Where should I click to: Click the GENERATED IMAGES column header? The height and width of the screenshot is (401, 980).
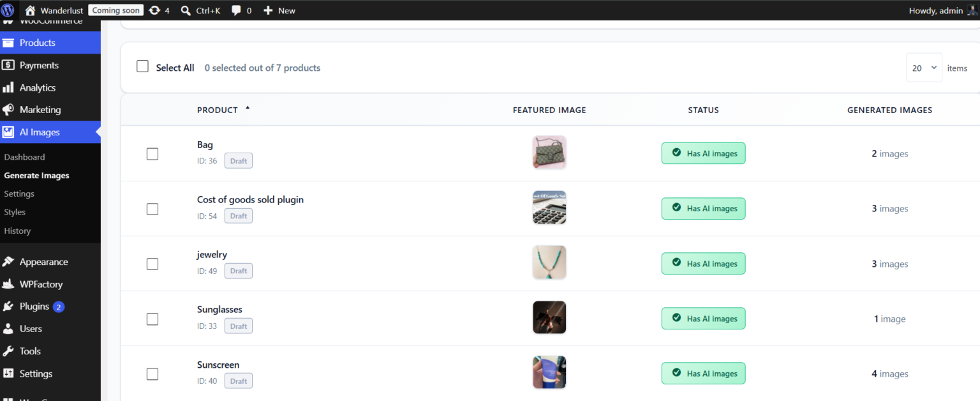pos(890,110)
